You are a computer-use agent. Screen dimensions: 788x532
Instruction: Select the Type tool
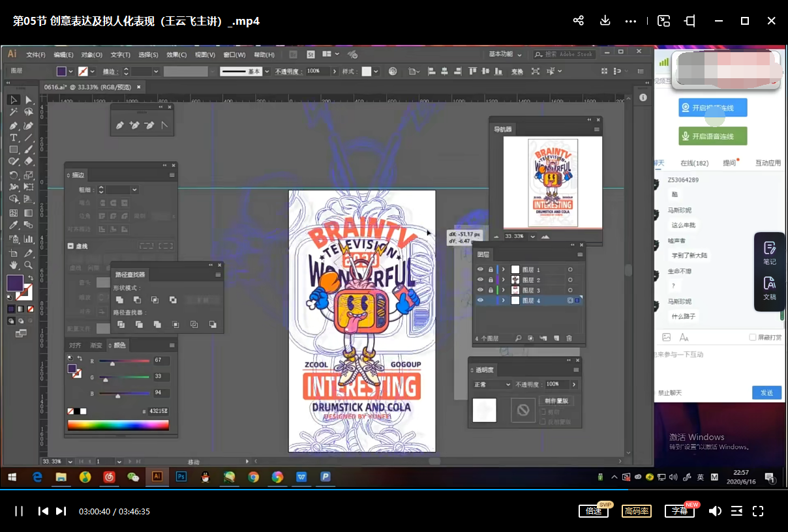14,138
